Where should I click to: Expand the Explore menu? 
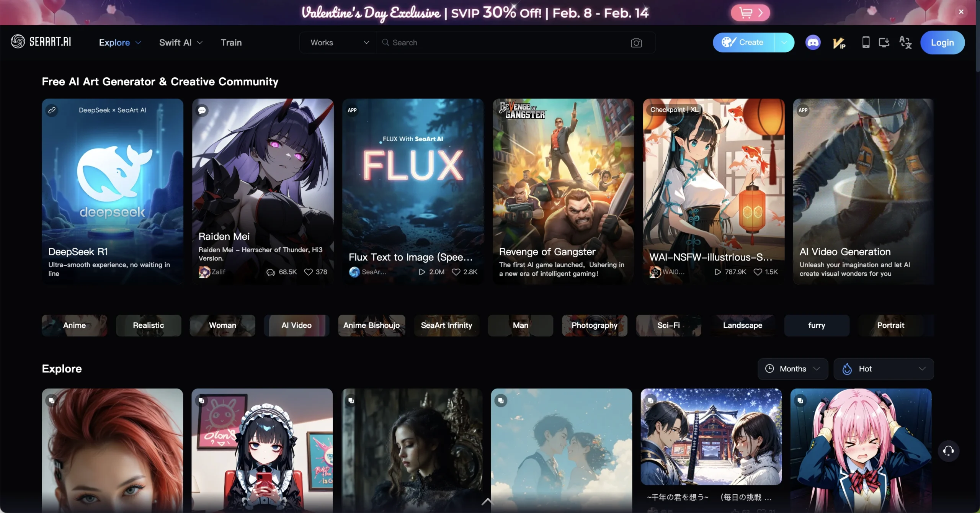[x=120, y=42]
